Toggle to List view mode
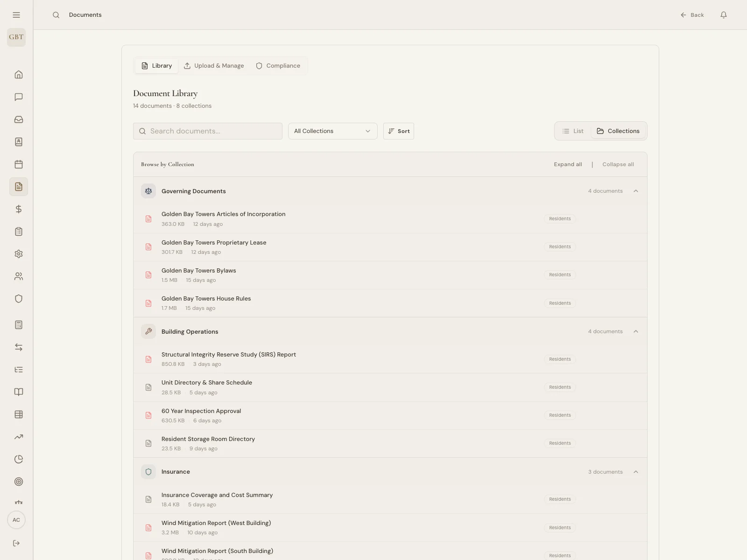This screenshot has width=747, height=560. point(572,131)
